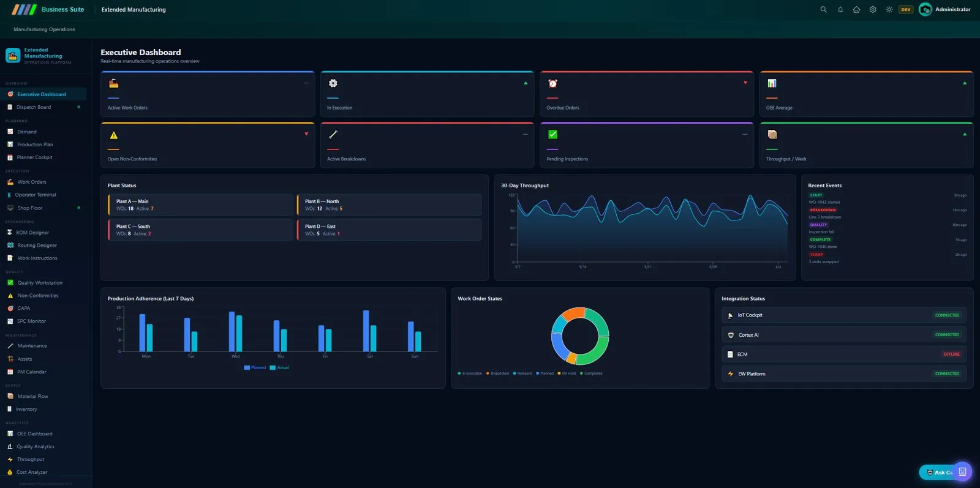Toggle the Completed legend entry

point(591,374)
